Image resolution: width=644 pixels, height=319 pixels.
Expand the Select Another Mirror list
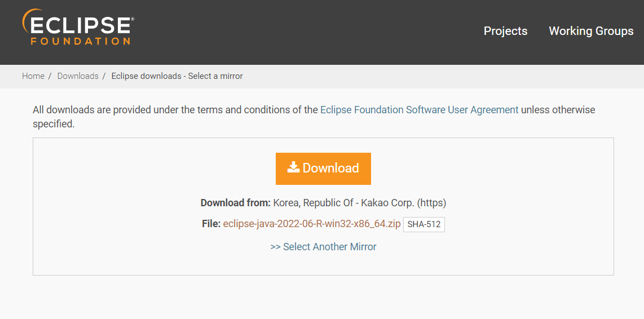(329, 247)
